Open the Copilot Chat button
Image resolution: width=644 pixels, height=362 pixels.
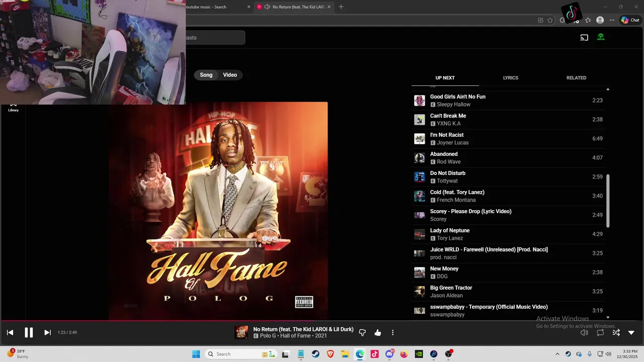click(630, 20)
